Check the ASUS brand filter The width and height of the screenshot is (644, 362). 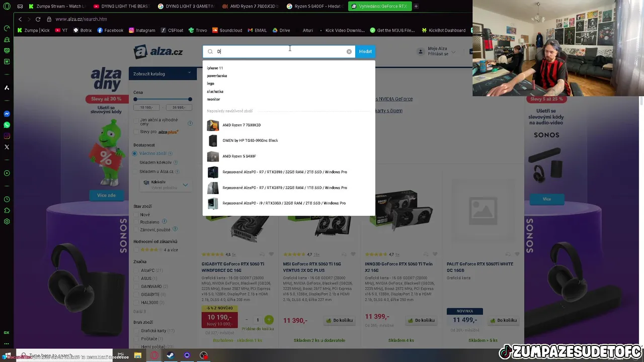pyautogui.click(x=136, y=278)
